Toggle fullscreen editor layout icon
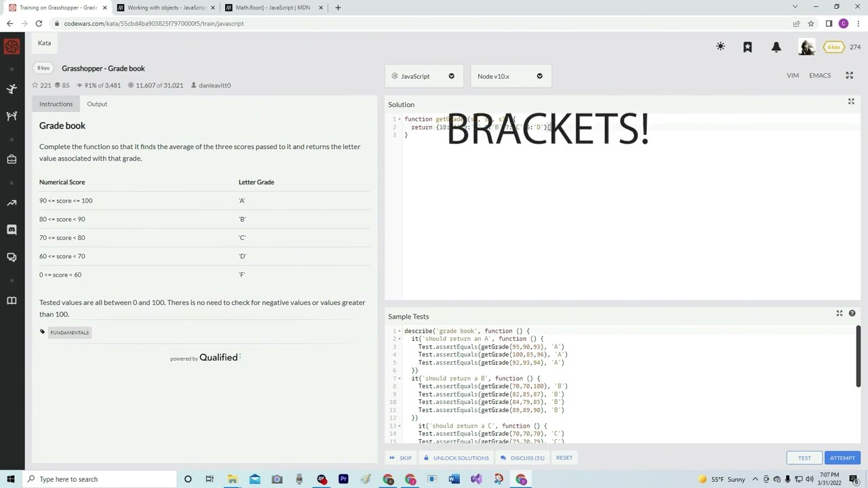Viewport: 868px width, 488px height. click(x=849, y=75)
